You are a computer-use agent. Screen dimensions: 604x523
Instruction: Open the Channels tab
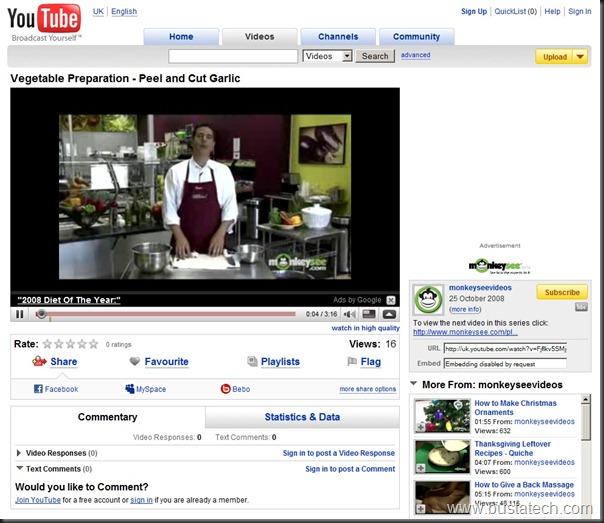[338, 37]
